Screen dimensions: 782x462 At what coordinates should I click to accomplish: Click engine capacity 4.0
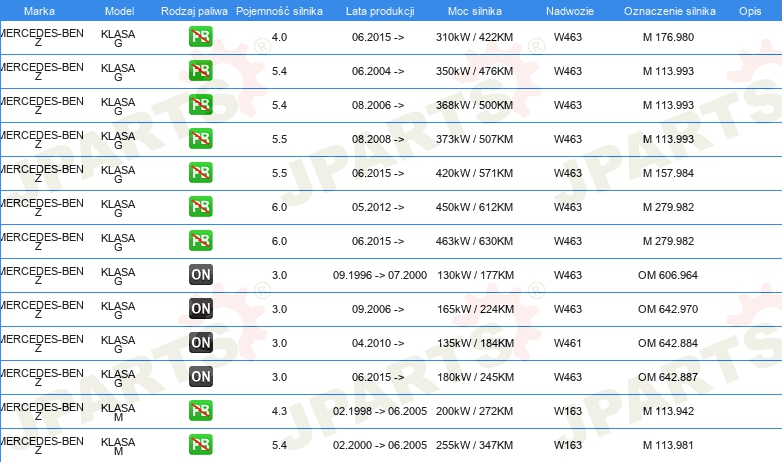pyautogui.click(x=279, y=37)
